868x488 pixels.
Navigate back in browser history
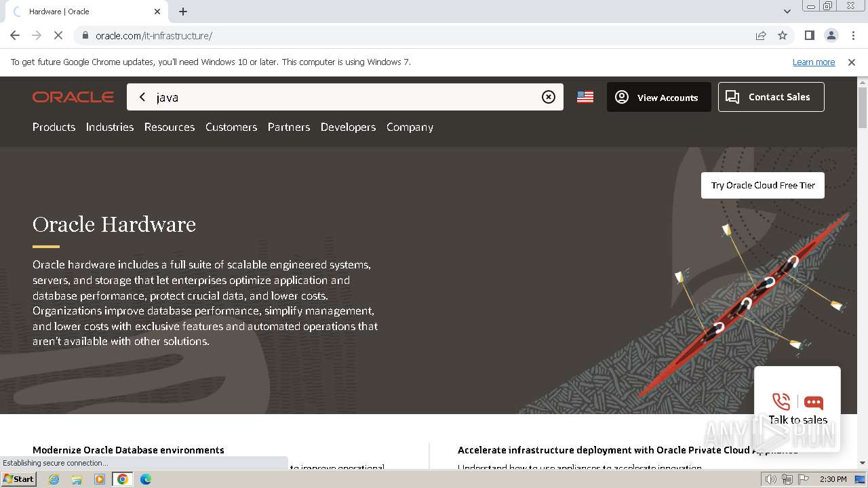click(x=15, y=35)
